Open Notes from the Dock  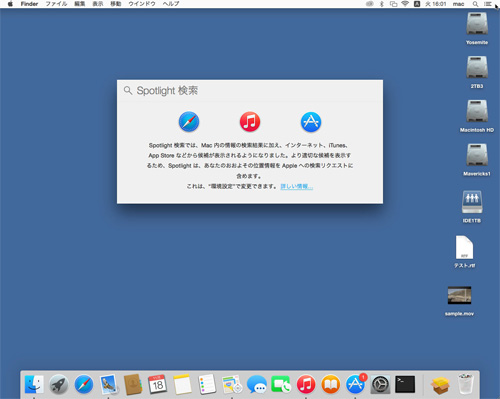pos(182,384)
